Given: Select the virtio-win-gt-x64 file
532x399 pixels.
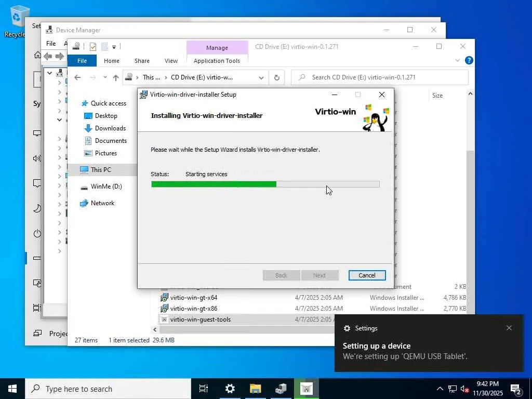Looking at the screenshot, I should click(194, 298).
